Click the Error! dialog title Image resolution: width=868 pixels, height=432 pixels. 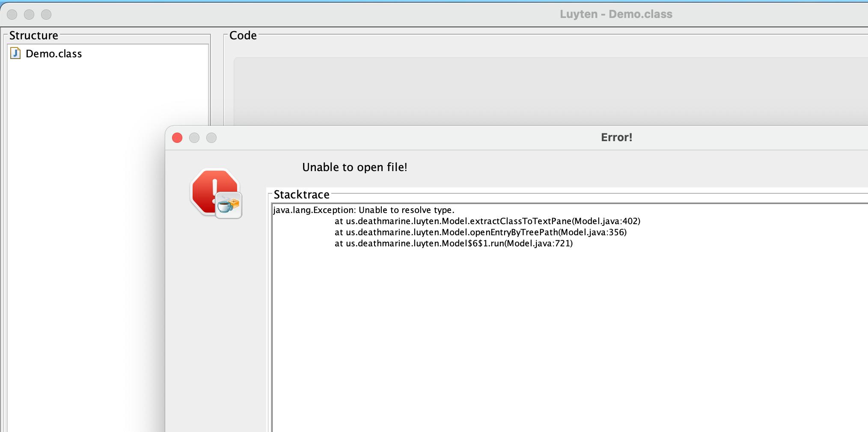(616, 137)
